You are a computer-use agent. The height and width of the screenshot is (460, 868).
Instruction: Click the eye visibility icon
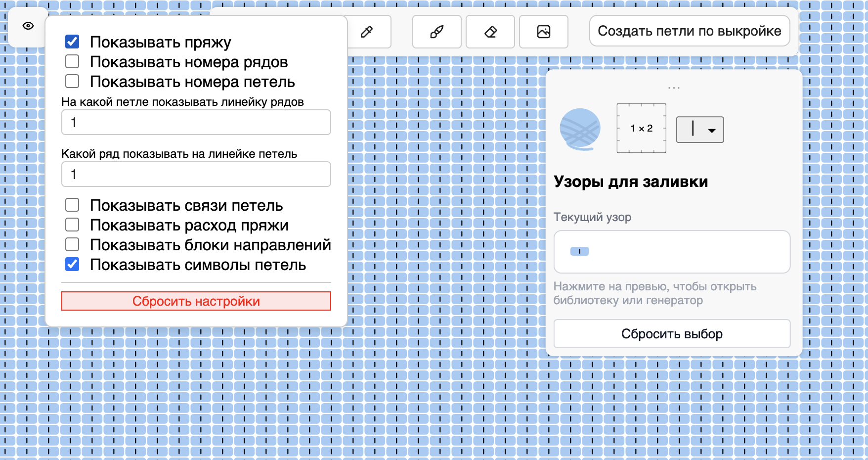click(x=27, y=25)
